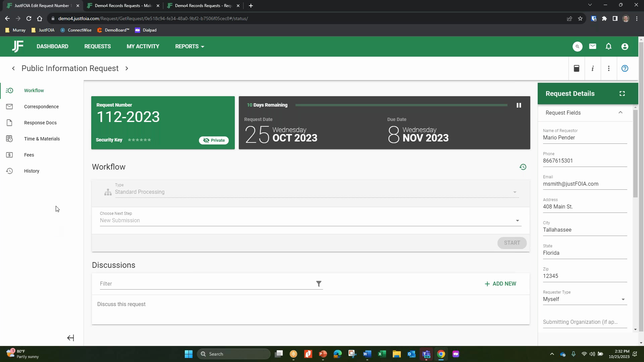Collapse the Request Fields section

620,113
